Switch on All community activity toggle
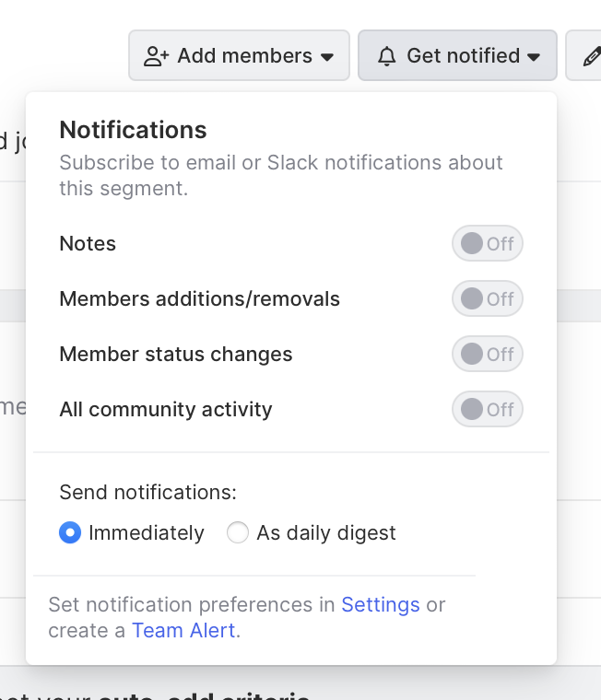Image resolution: width=601 pixels, height=700 pixels. click(x=488, y=410)
